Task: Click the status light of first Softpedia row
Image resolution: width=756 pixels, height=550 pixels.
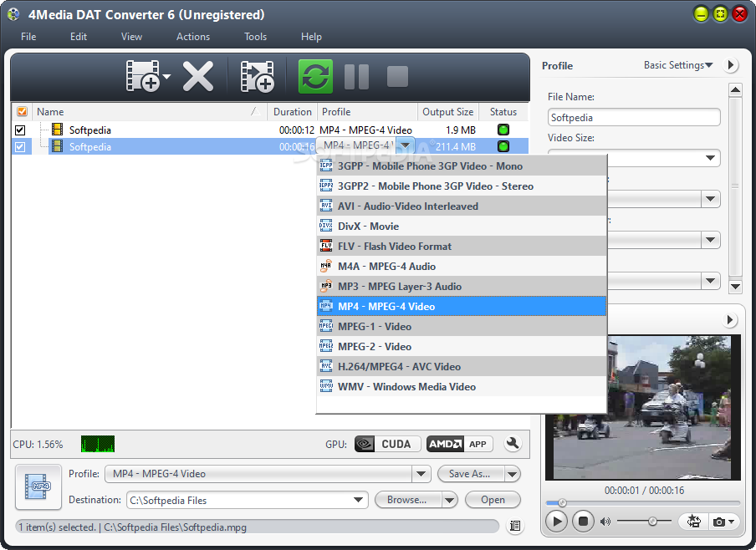Action: [x=503, y=130]
